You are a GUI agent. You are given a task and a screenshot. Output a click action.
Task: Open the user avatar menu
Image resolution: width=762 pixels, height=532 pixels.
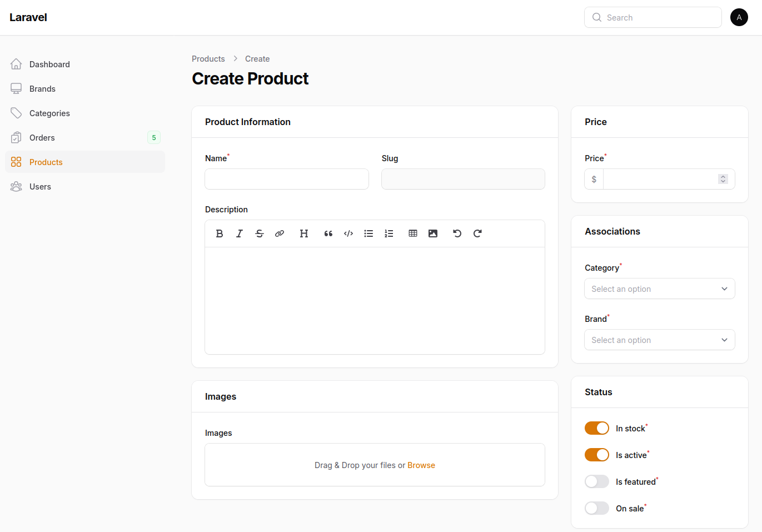[x=739, y=17]
